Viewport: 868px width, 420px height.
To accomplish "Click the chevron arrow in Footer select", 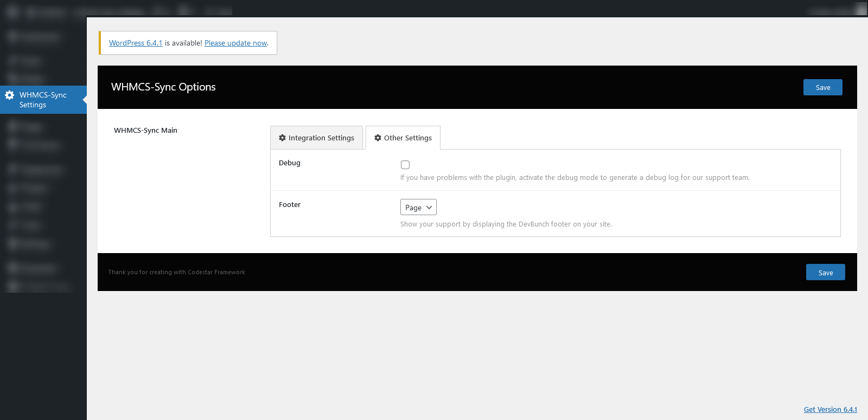I will click(x=429, y=208).
